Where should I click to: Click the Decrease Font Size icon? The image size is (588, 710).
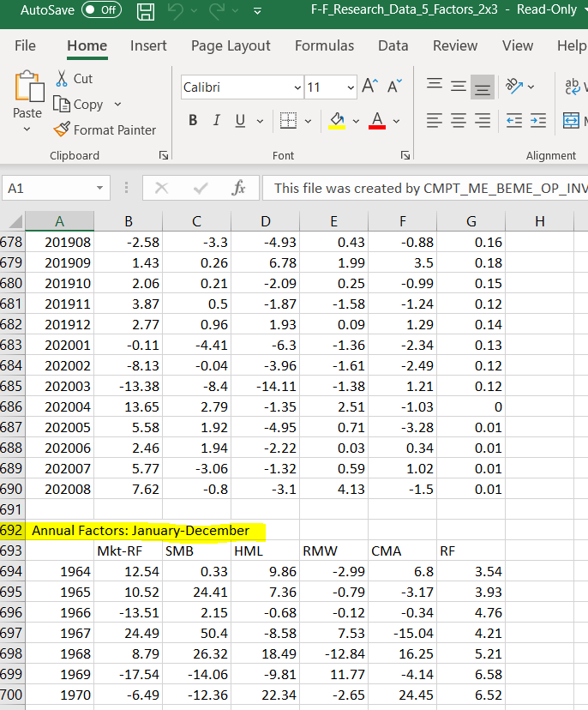(394, 87)
